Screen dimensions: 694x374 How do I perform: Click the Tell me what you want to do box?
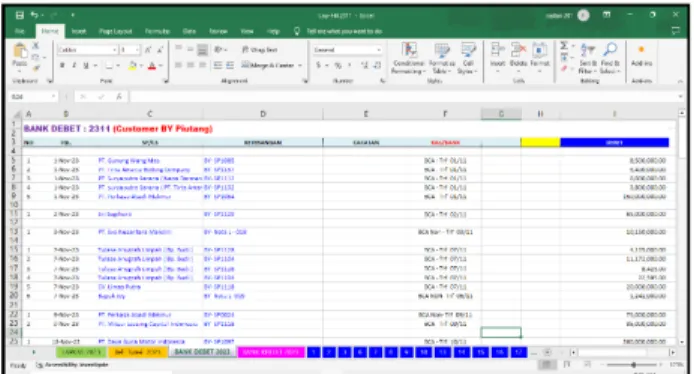344,31
